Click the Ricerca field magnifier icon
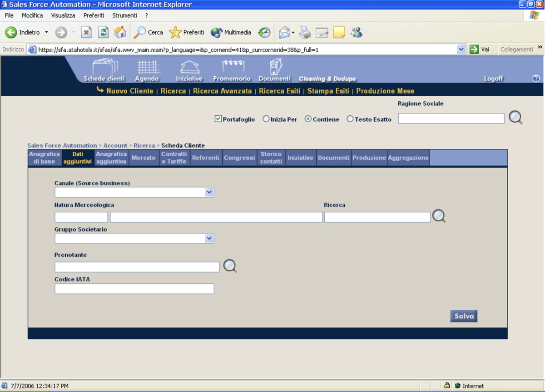 (439, 216)
